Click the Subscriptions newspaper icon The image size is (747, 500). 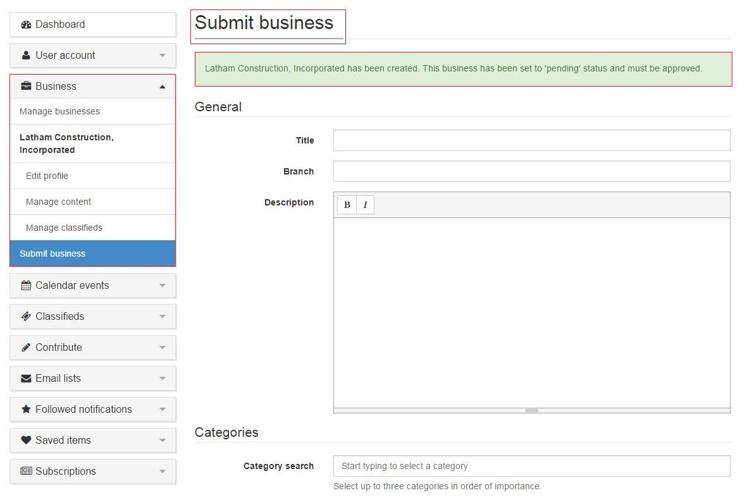[26, 471]
